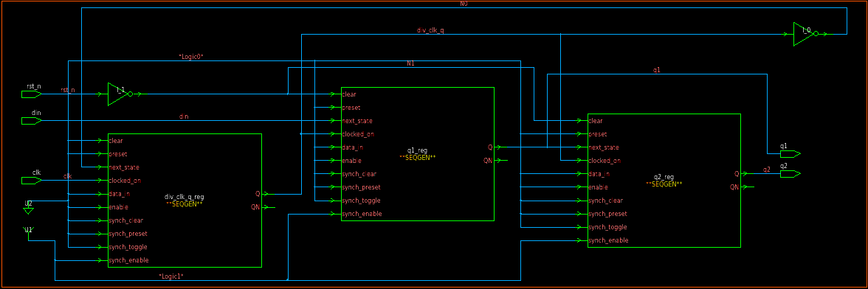The width and height of the screenshot is (868, 289).
Task: Click the q2 output port symbol
Action: pyautogui.click(x=790, y=173)
